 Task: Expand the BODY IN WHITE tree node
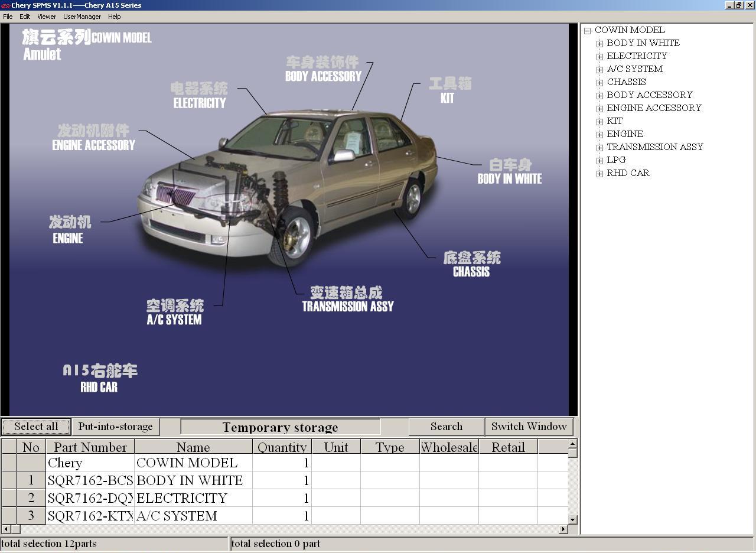point(600,44)
